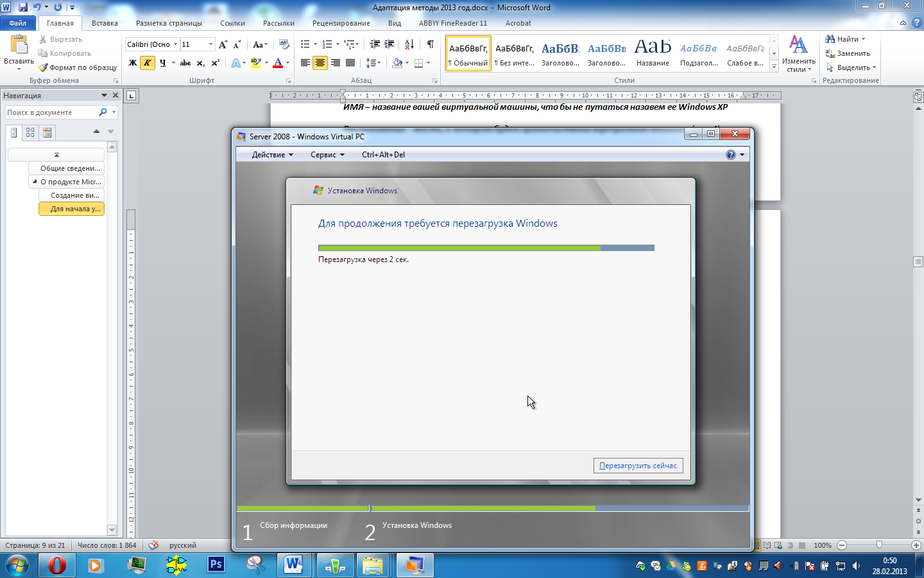924x578 pixels.
Task: Click the bulleted list icon
Action: [x=305, y=44]
